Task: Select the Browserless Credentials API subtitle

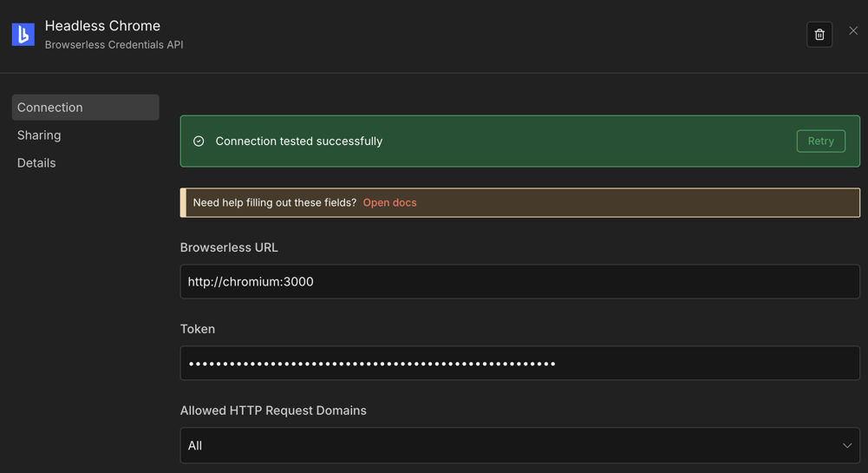Action: [114, 45]
